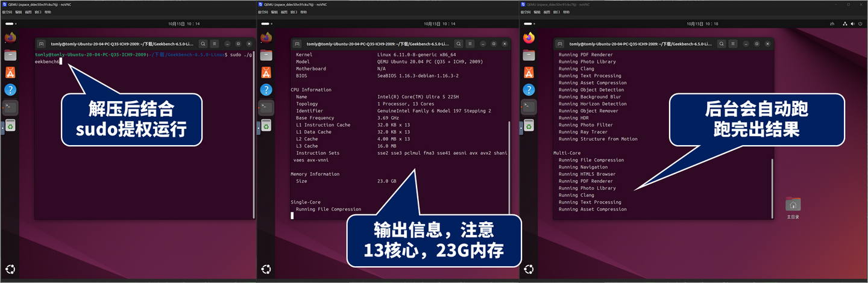Click 'Running File Compression' in middle panel
This screenshot has width=868, height=283.
click(x=329, y=209)
